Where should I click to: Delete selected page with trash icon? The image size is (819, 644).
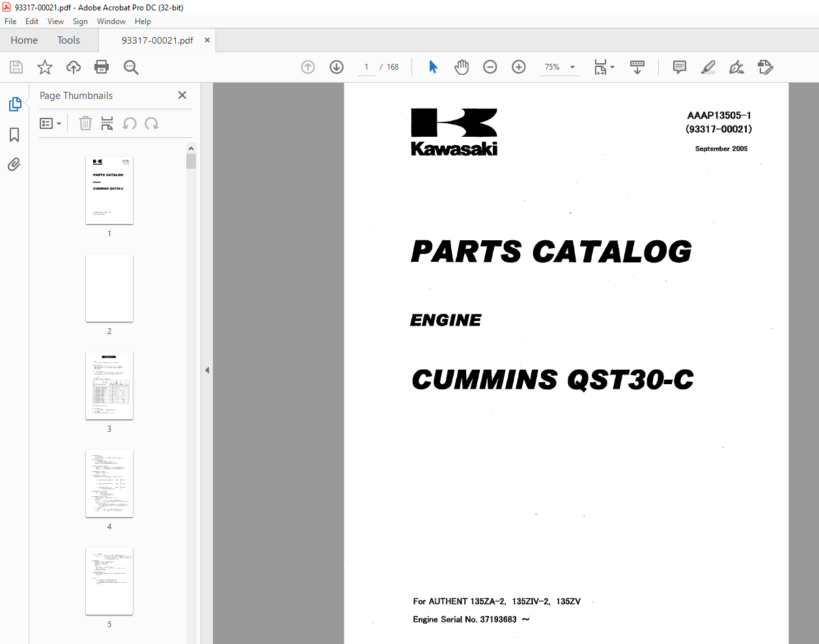[85, 123]
